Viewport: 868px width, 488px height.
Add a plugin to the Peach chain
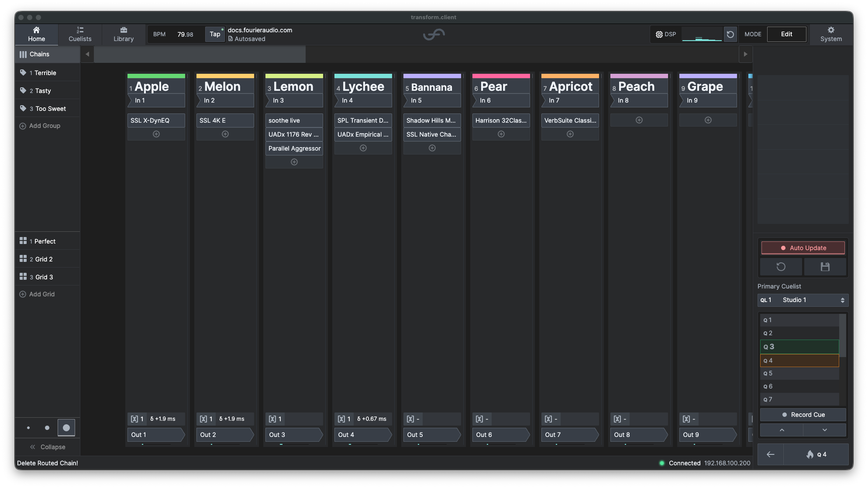(x=639, y=120)
